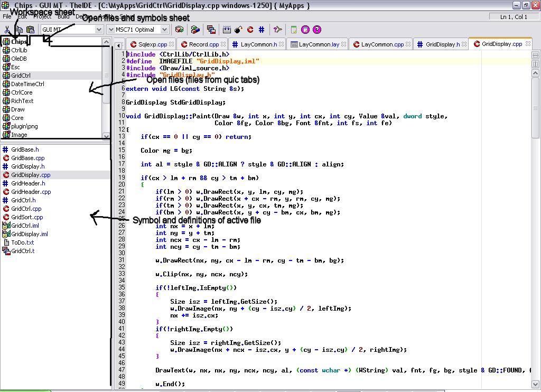Open GridHeader.cpp from the file list
This screenshot has width=541, height=392.
tap(31, 192)
